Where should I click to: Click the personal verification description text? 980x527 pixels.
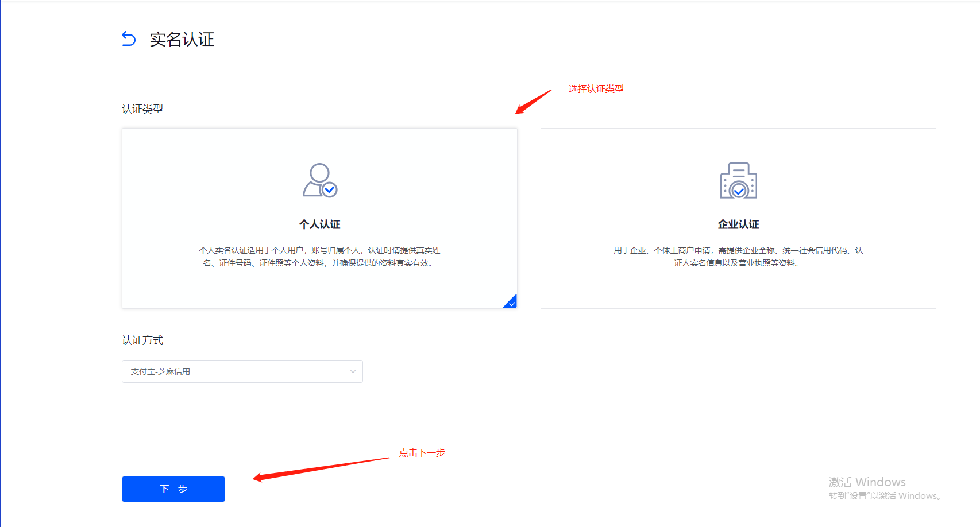319,257
